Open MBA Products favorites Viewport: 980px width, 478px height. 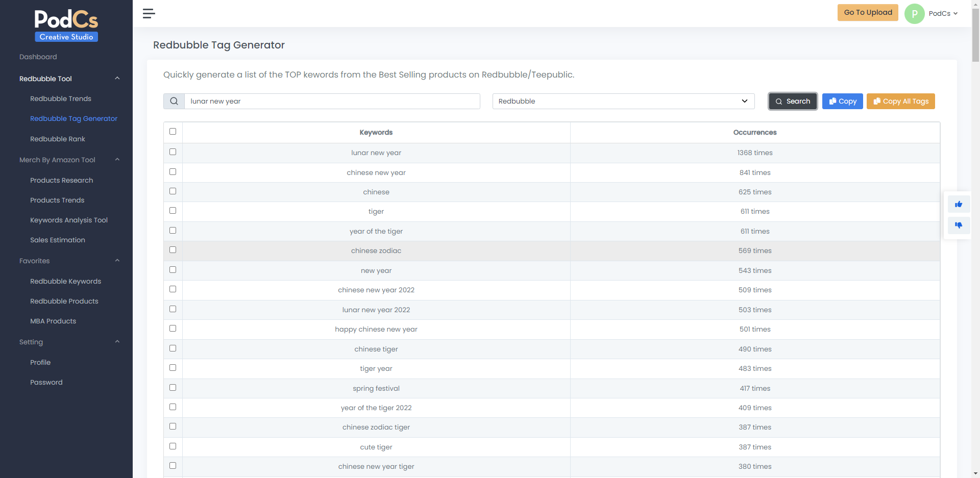[53, 321]
